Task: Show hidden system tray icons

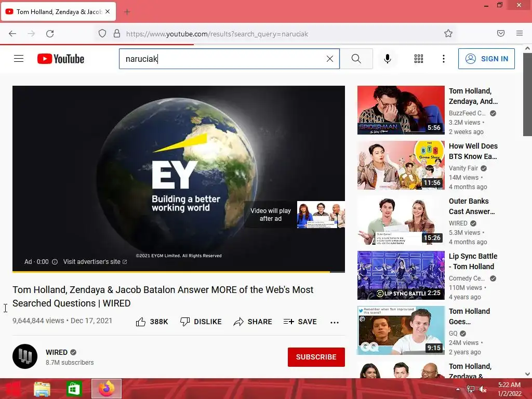Action: [458, 389]
